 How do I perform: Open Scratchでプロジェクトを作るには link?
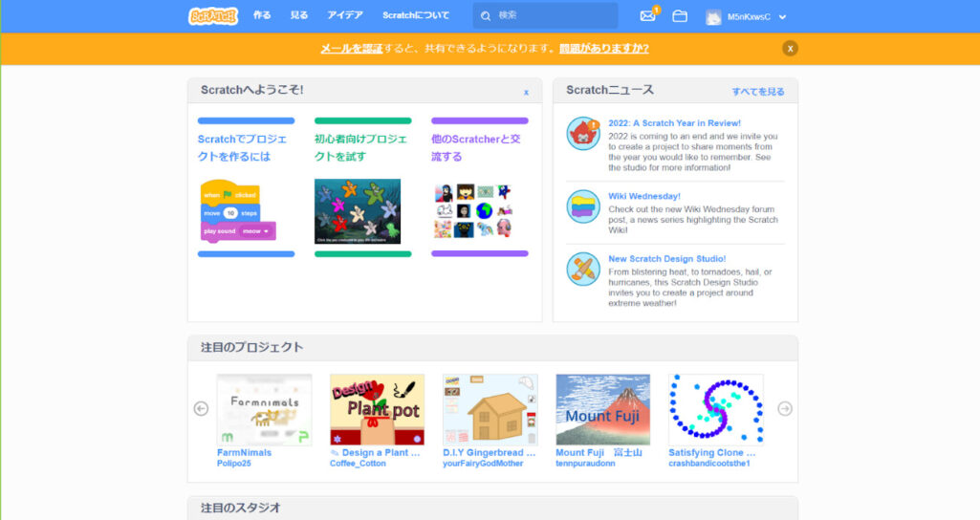[x=243, y=147]
